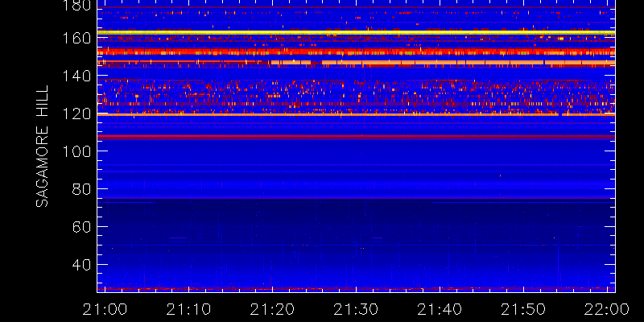The image size is (644, 322).
Task: Click the 22:00 time axis label
Action: 608,309
